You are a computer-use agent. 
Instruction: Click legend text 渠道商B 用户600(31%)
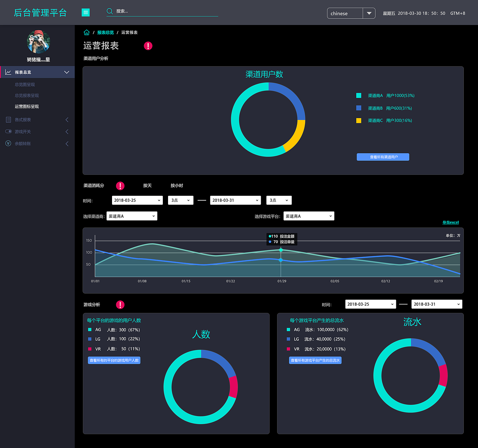point(390,108)
